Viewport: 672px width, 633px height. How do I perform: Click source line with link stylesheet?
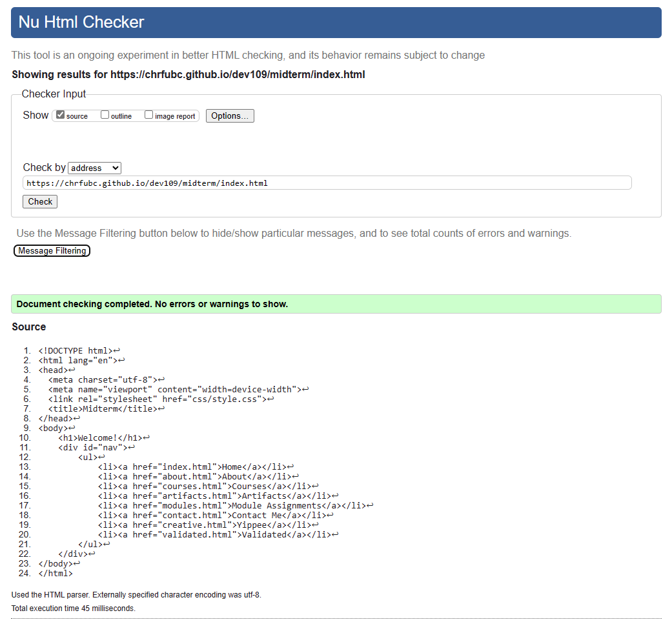pos(161,399)
